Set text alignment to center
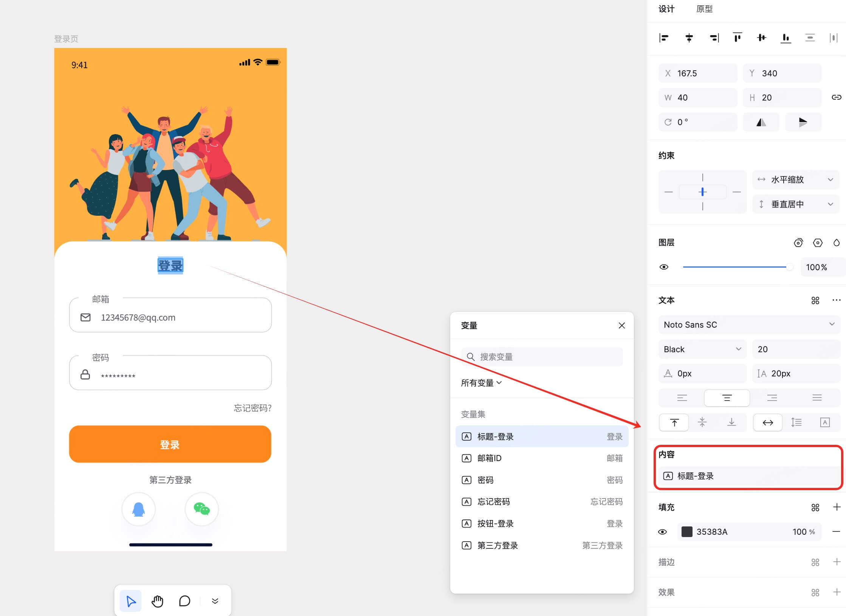The image size is (846, 616). coord(727,398)
